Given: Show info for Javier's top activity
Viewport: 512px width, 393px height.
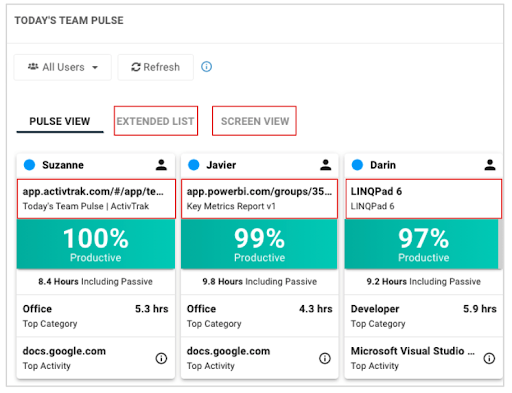Looking at the screenshot, I should click(x=325, y=358).
